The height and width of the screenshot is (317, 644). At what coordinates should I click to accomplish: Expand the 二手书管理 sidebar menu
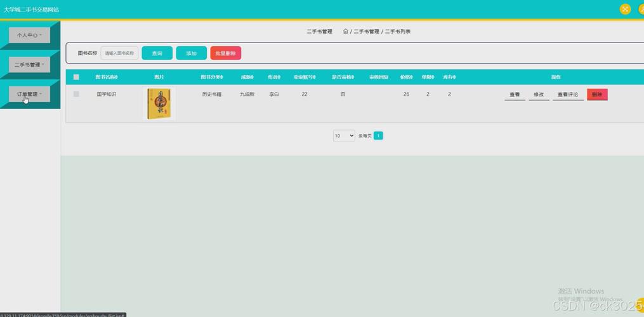point(29,65)
